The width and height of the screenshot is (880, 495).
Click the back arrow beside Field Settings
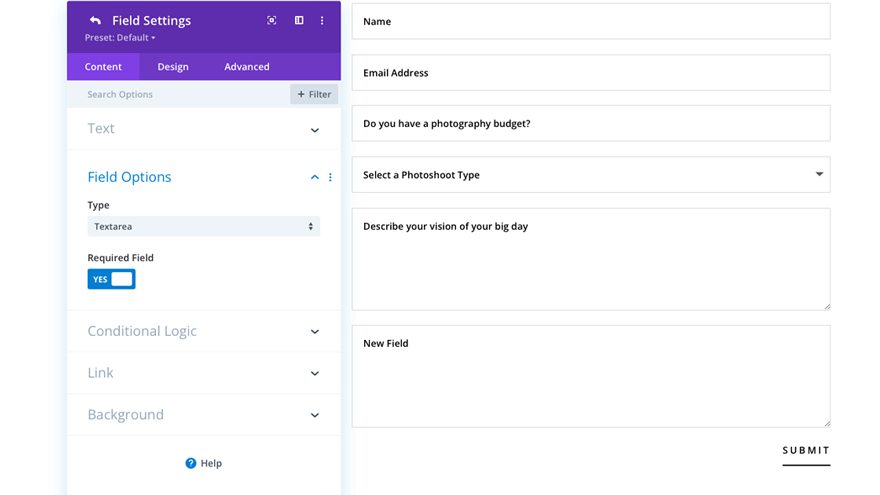click(x=95, y=21)
